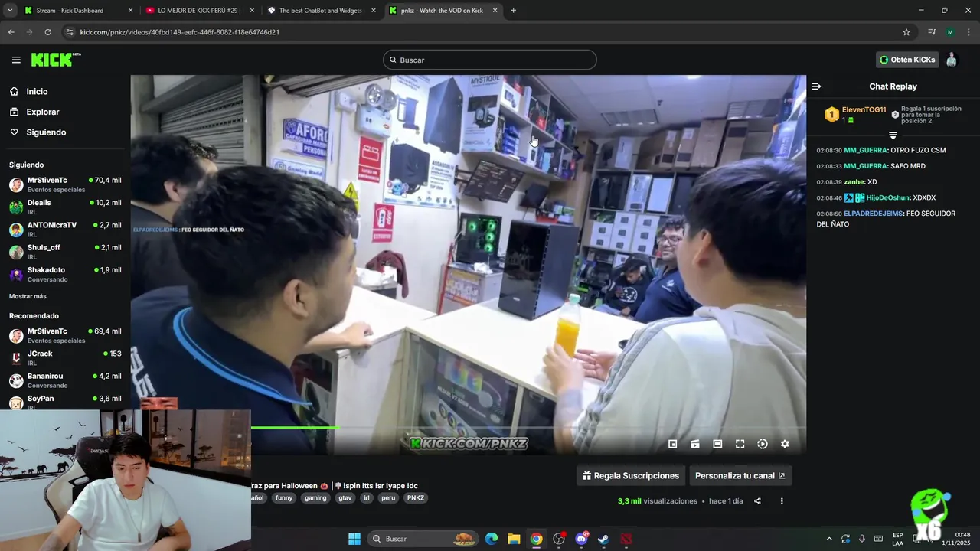The width and height of the screenshot is (980, 551).
Task: Share the VOD with share icon
Action: (x=757, y=501)
